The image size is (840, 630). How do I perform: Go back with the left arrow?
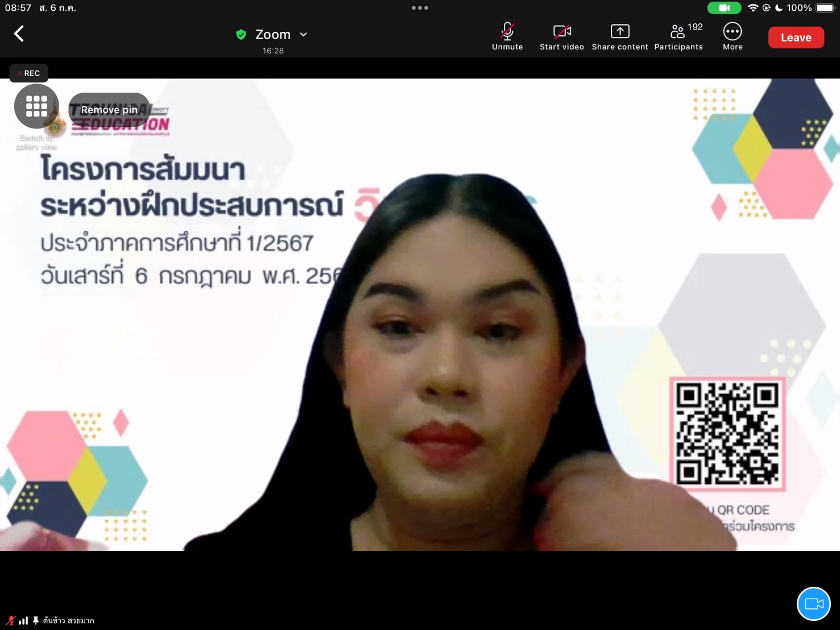coord(19,34)
